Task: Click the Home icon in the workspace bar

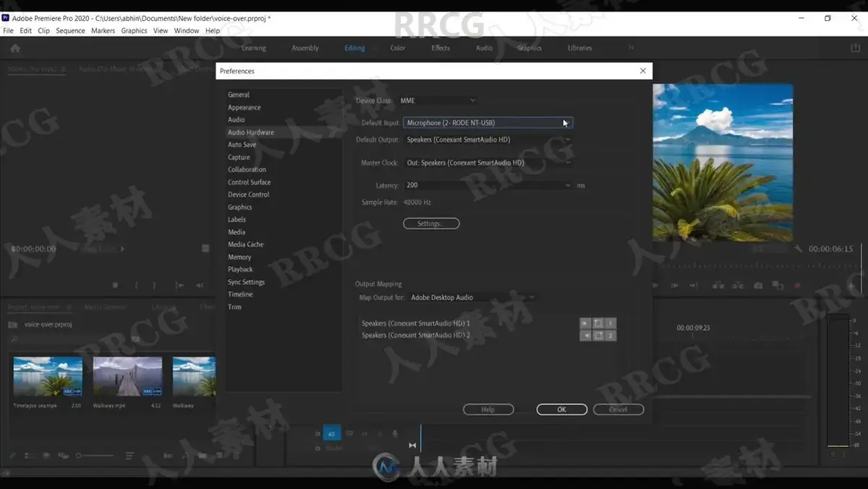Action: coord(15,48)
